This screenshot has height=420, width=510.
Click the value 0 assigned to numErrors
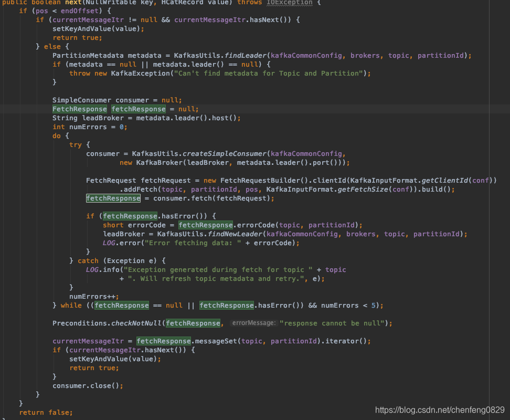click(121, 127)
